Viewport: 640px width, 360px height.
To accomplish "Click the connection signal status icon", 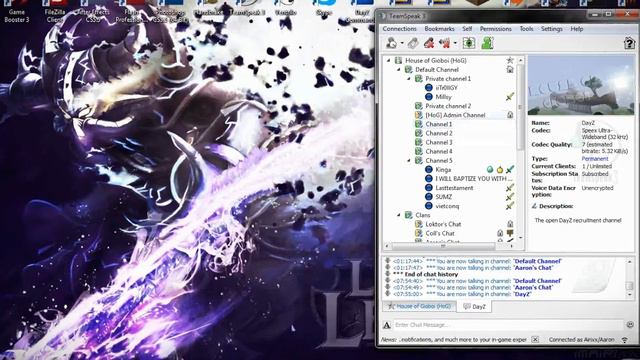I will [x=624, y=340].
